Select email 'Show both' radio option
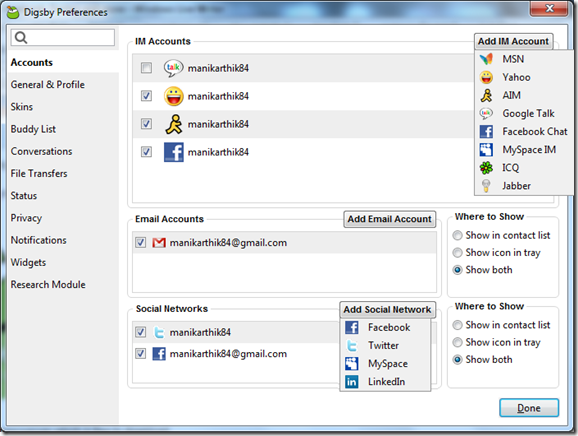This screenshot has height=436, width=578. (x=457, y=270)
